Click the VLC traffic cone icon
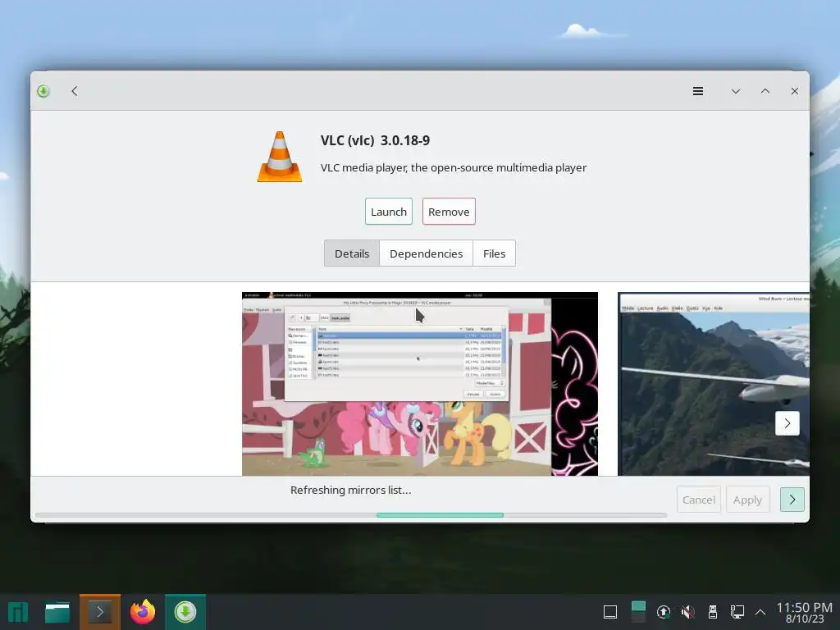Image resolution: width=840 pixels, height=630 pixels. pos(279,157)
